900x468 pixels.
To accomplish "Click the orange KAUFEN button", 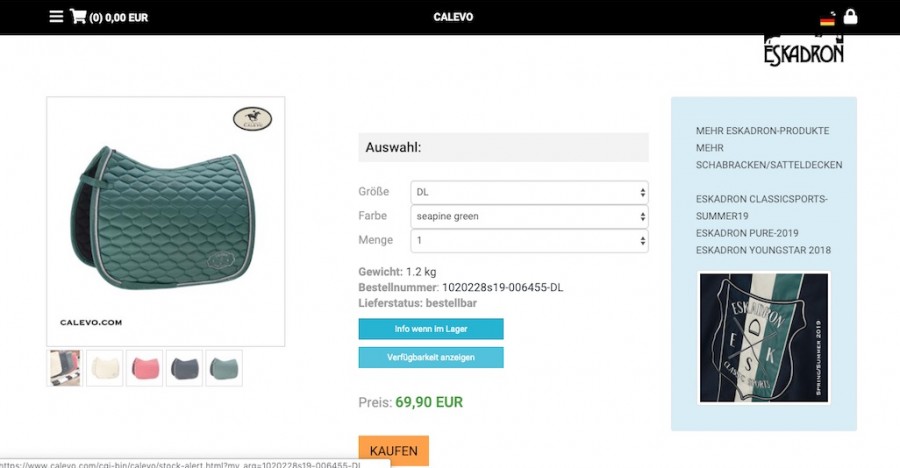I will (394, 451).
